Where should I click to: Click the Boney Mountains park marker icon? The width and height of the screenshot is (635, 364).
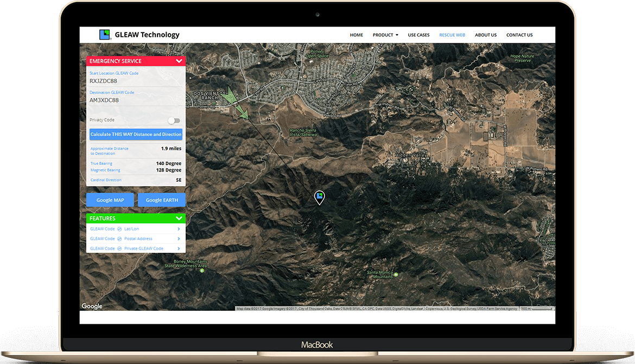(x=202, y=271)
